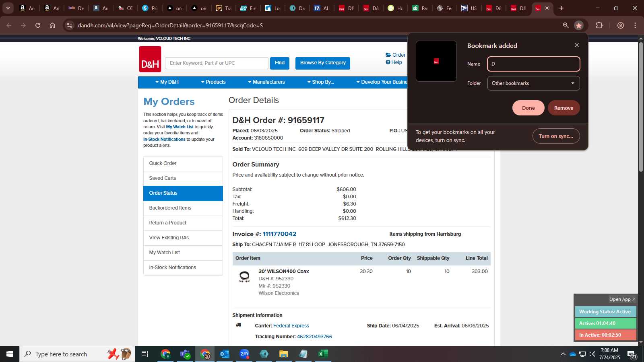644x362 pixels.
Task: Expand the Develop Your Business menu
Action: (382, 82)
